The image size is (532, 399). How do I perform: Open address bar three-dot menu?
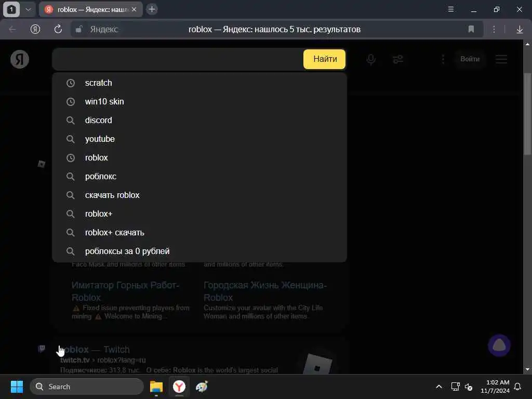(494, 29)
